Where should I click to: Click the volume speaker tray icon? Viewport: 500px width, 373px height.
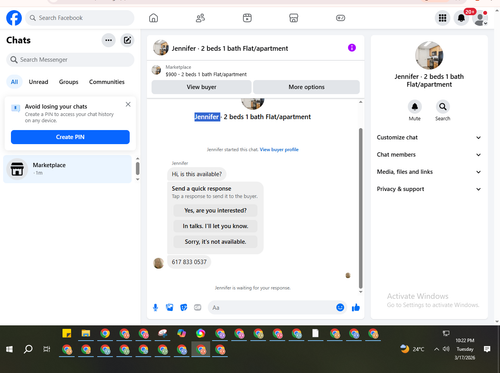pyautogui.click(x=446, y=349)
